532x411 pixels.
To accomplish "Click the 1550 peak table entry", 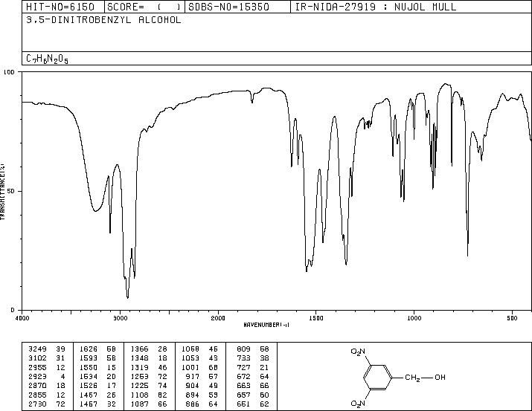I will coord(97,367).
